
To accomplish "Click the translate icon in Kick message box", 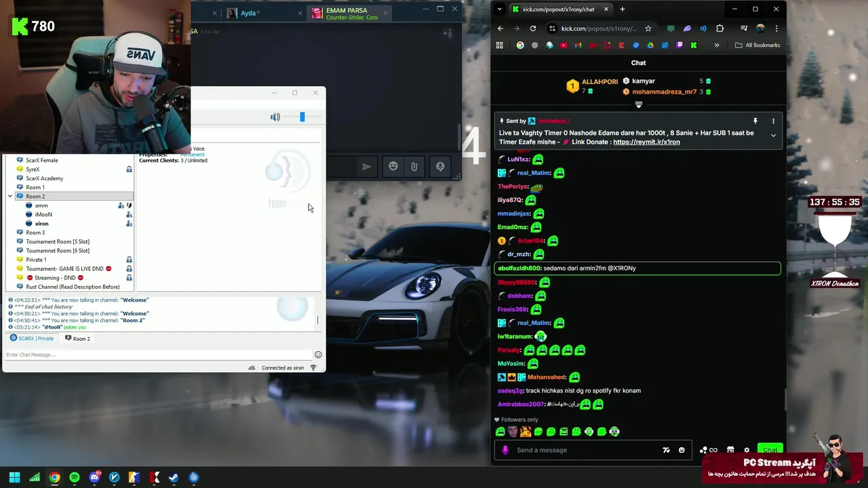I will pos(666,450).
